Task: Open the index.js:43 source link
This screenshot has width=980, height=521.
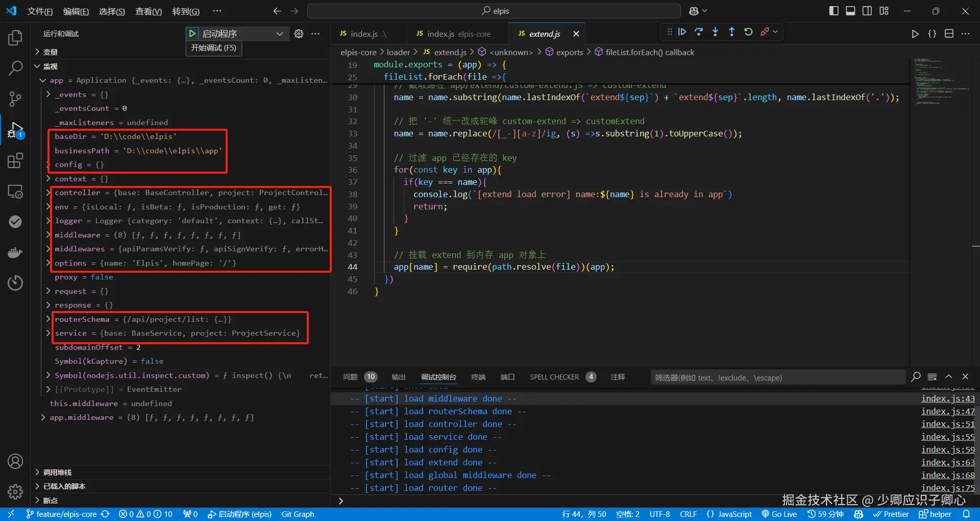Action: (947, 398)
